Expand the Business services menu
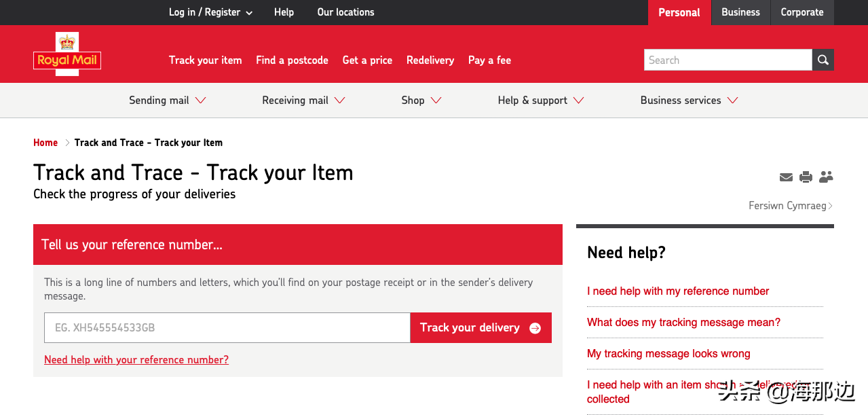Viewport: 868px width, 415px height. 689,101
